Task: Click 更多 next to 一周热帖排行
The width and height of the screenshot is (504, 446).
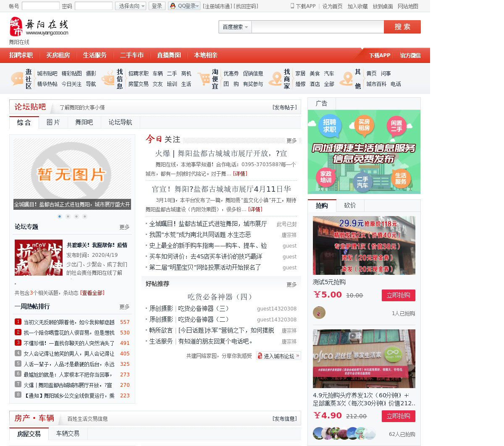Action: pyautogui.click(x=124, y=307)
